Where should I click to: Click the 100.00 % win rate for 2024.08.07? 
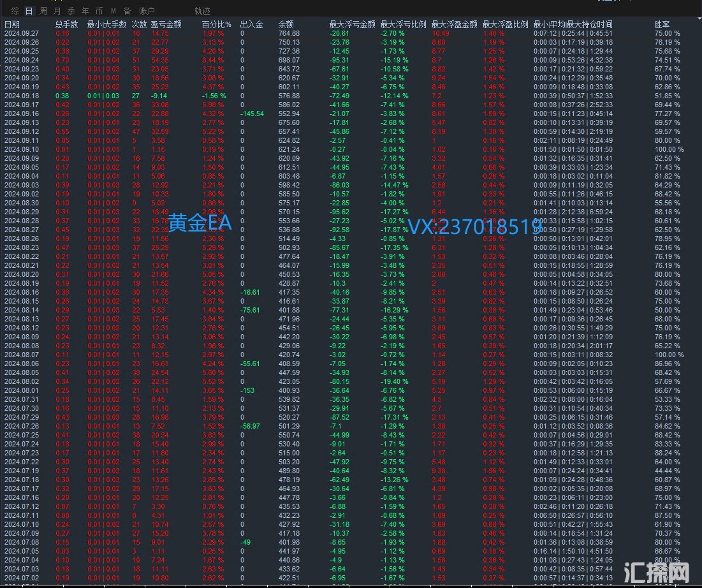point(669,355)
